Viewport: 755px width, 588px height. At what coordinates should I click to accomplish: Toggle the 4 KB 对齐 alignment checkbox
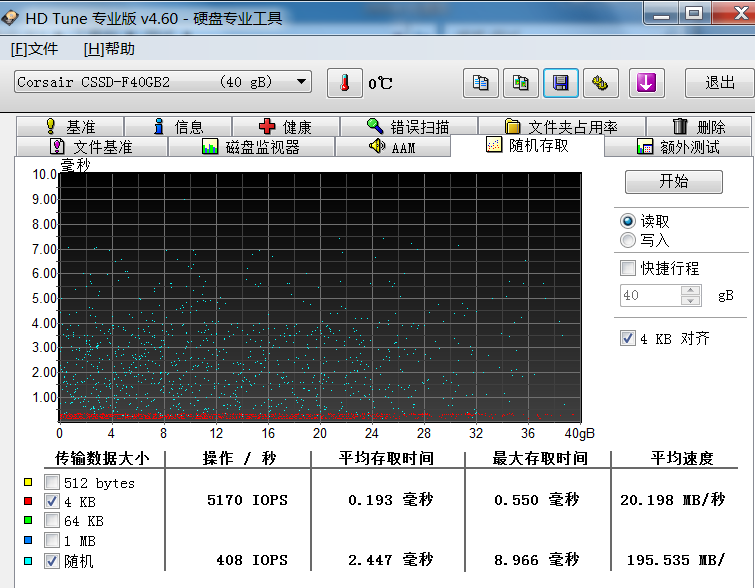point(628,338)
